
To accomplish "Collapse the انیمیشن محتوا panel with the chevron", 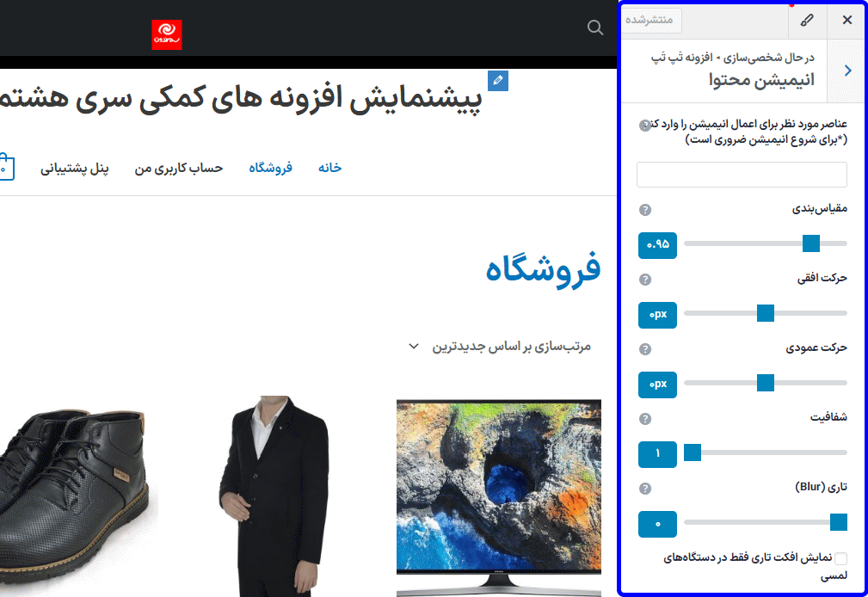I will pyautogui.click(x=847, y=70).
